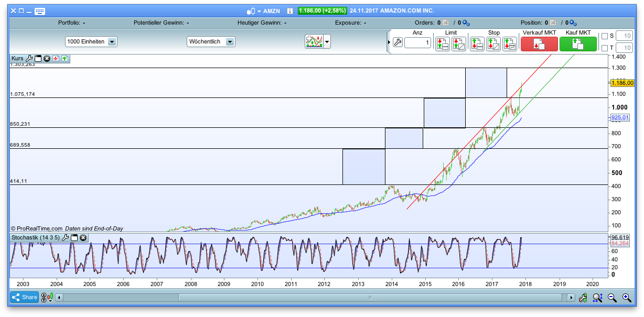Image resolution: width=644 pixels, height=317 pixels.
Task: Place first Stop order icon
Action: point(477,43)
